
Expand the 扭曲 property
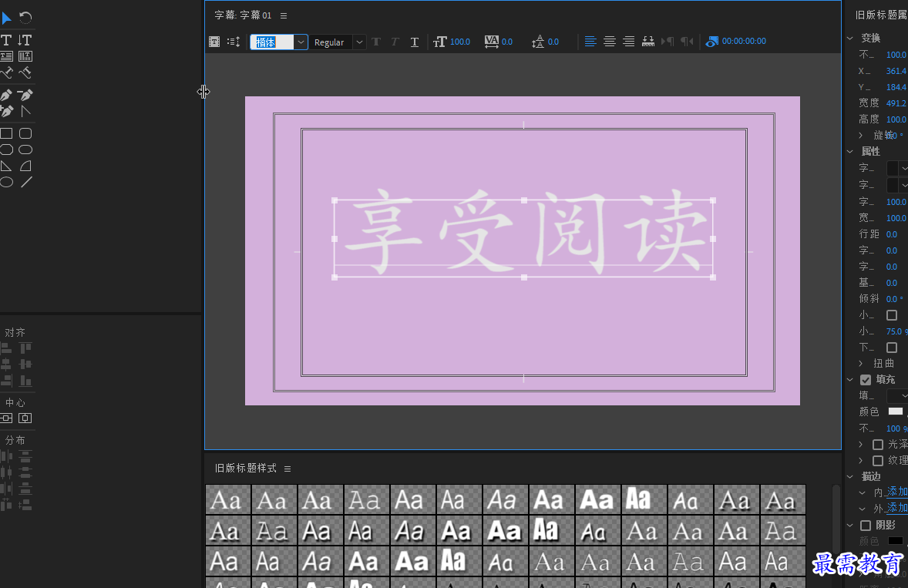pos(861,364)
